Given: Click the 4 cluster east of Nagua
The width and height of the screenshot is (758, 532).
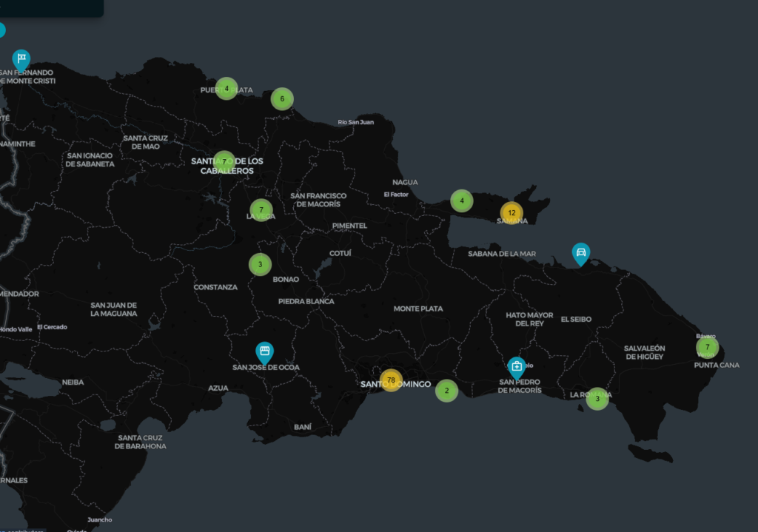Looking at the screenshot, I should (x=462, y=201).
